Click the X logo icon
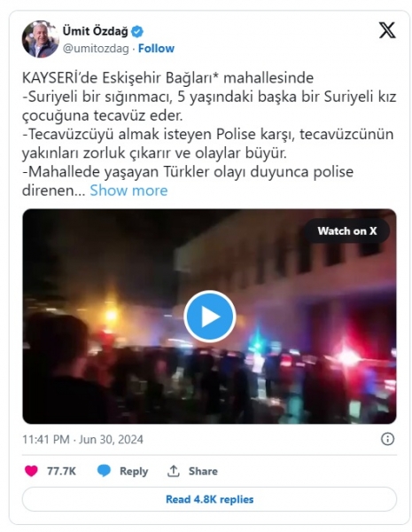The image size is (412, 532). point(387,30)
